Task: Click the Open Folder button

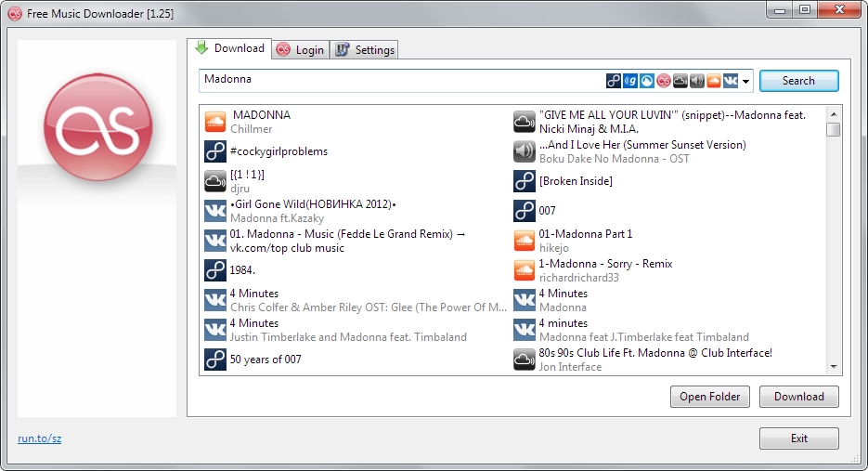Action: [x=709, y=397]
